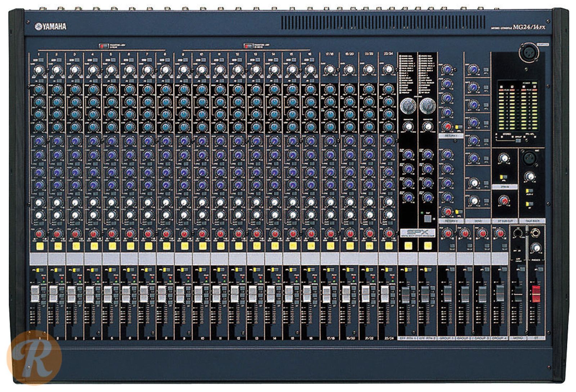Click the RETURN 2 red ST level knob
This screenshot has width=576, height=392.
pos(447,212)
